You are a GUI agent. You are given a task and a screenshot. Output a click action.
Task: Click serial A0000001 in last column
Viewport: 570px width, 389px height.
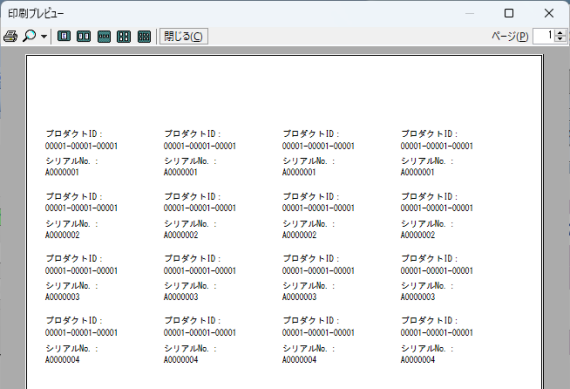pyautogui.click(x=418, y=172)
